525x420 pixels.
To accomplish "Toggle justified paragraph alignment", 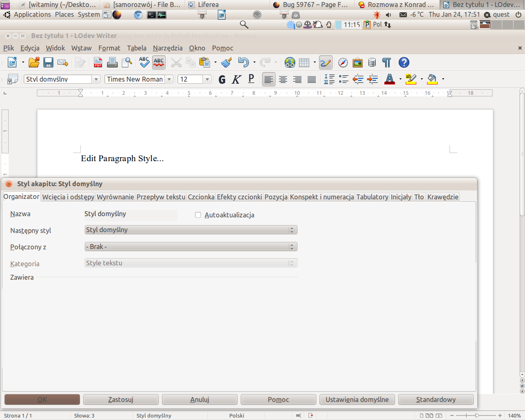I will [x=312, y=80].
